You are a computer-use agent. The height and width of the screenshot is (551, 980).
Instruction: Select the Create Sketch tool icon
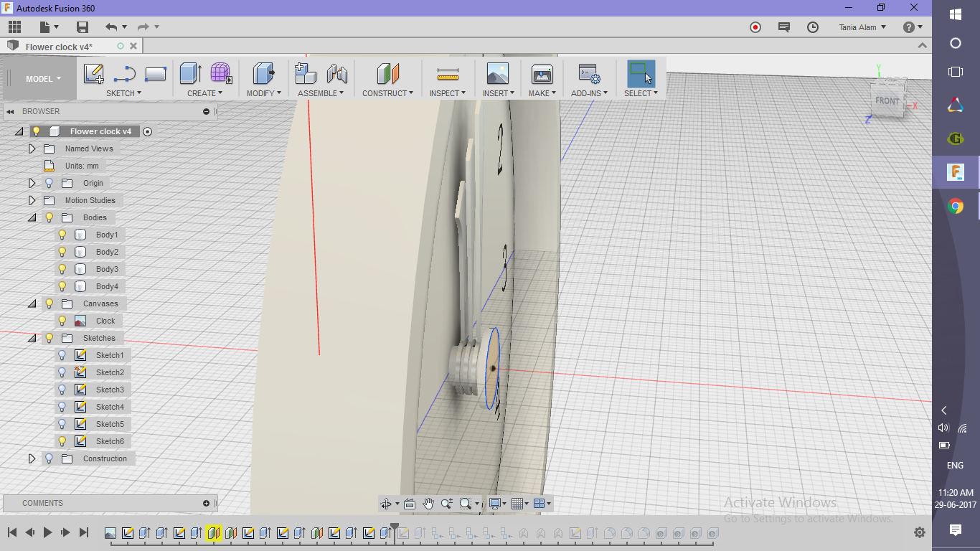point(94,74)
